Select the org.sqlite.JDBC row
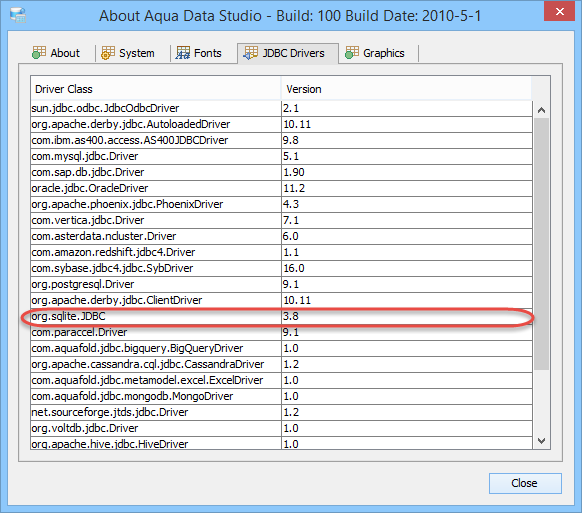The image size is (582, 513). click(282, 316)
